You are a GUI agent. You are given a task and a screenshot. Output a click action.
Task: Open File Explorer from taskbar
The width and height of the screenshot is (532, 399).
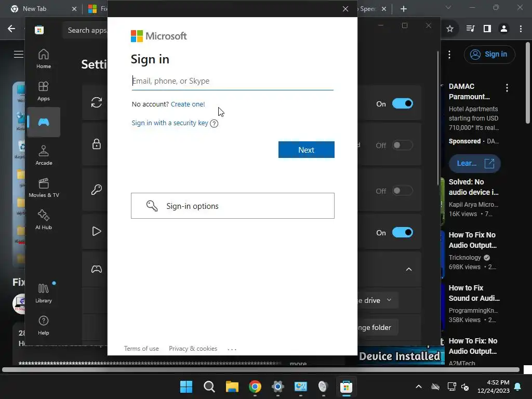coord(232,387)
